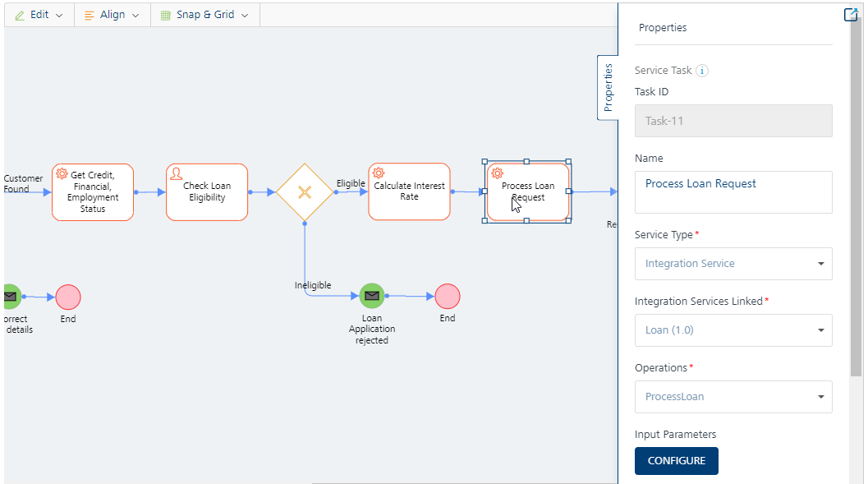Click the CONFIGURE button for Input Parameters
Viewport: 868px width, 484px height.
[676, 461]
